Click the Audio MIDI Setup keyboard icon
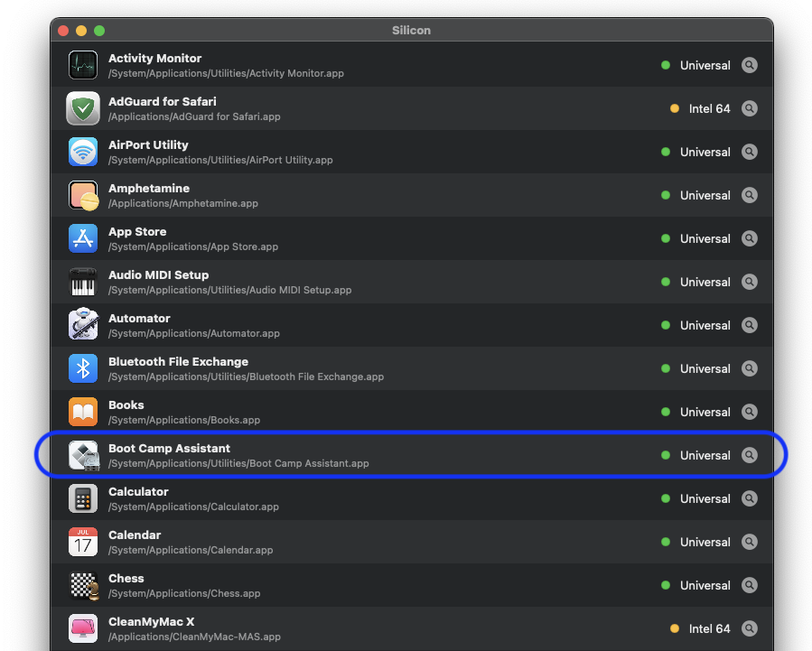Image resolution: width=812 pixels, height=651 pixels. [83, 282]
